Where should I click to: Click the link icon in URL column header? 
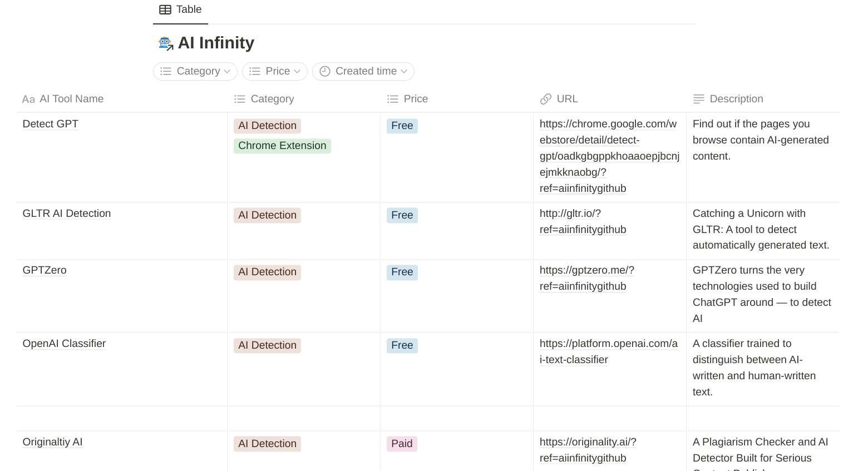(545, 99)
